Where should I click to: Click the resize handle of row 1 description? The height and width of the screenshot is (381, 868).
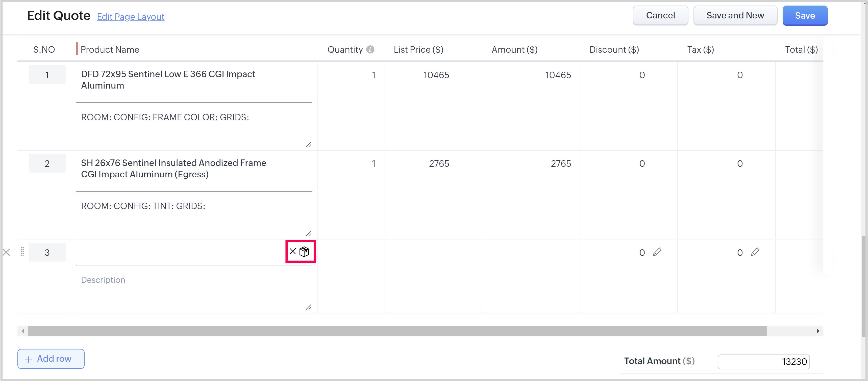(x=308, y=145)
